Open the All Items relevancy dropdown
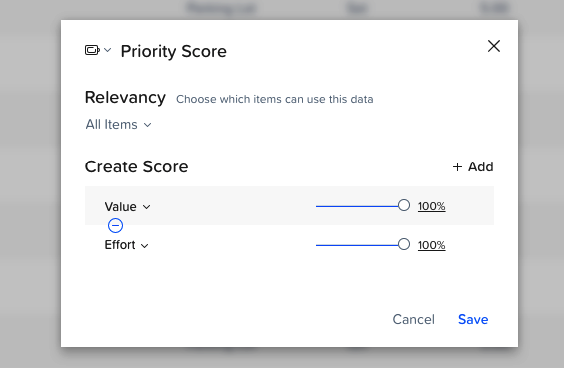 (118, 124)
